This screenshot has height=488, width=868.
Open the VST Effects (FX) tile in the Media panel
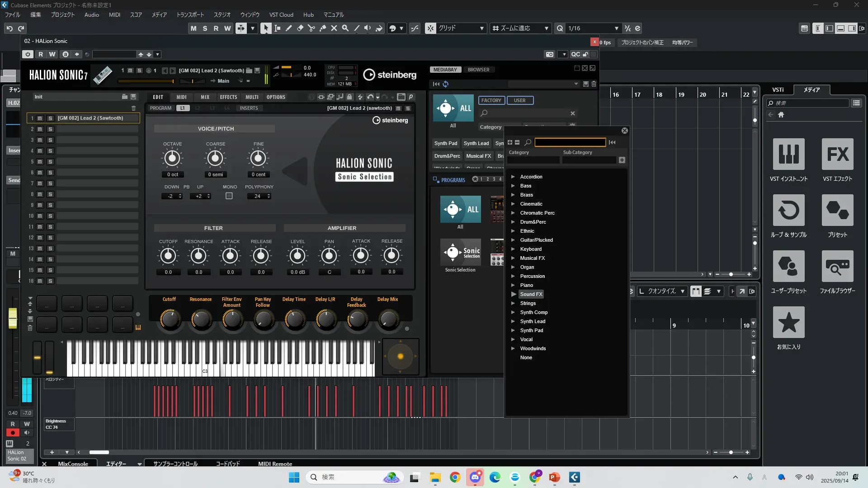pyautogui.click(x=837, y=155)
